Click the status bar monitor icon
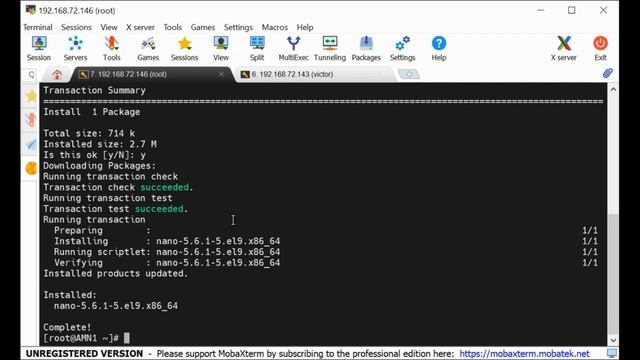The image size is (640, 360). coord(612,353)
